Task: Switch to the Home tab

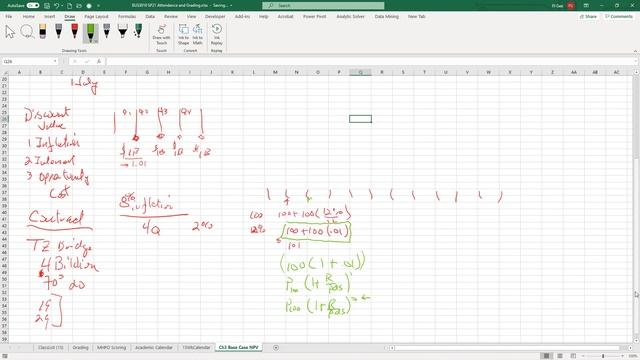Action: click(x=29, y=16)
